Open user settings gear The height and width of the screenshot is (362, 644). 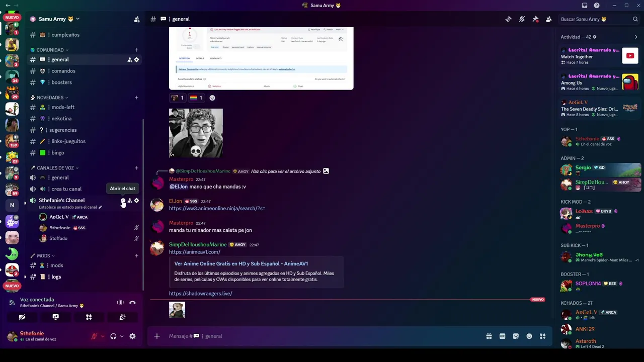(x=132, y=336)
